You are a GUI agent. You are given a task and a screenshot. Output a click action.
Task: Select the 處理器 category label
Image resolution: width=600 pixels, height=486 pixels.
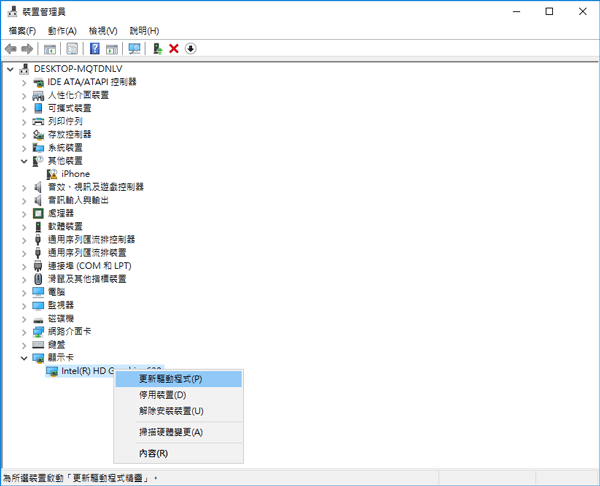[60, 213]
